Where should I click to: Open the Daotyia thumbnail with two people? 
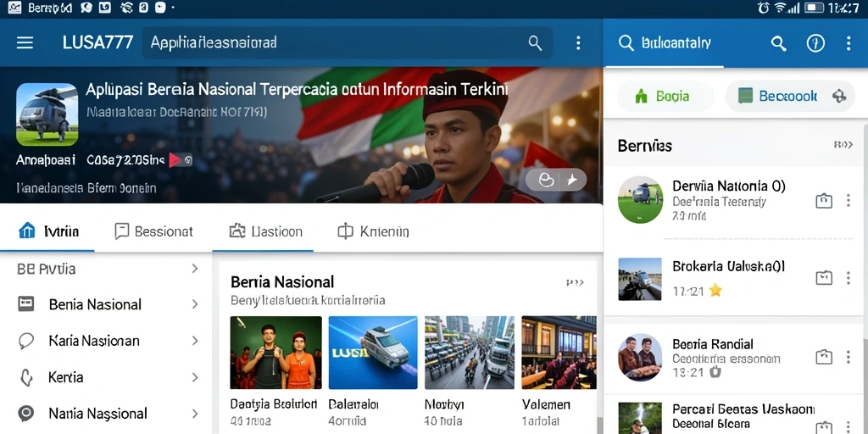click(275, 353)
